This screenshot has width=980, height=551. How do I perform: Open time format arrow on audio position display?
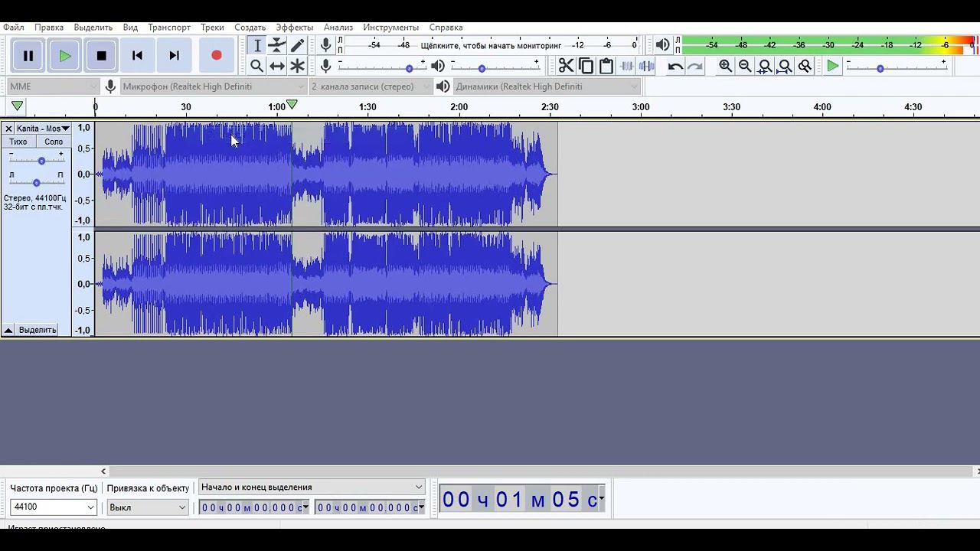601,499
